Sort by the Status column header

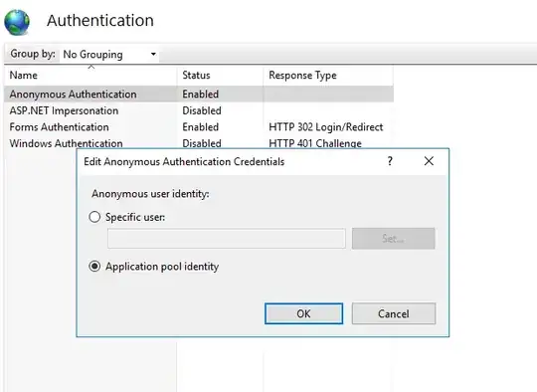click(x=220, y=76)
